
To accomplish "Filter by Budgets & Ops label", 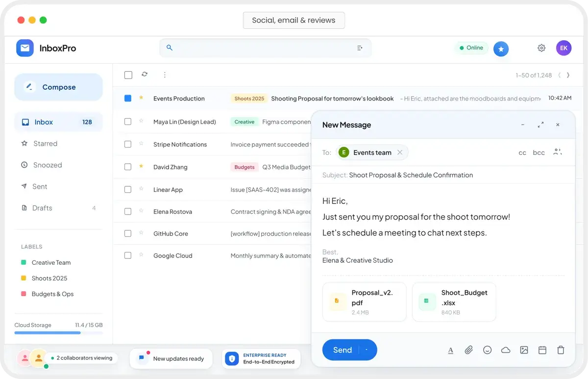I will tap(47, 294).
